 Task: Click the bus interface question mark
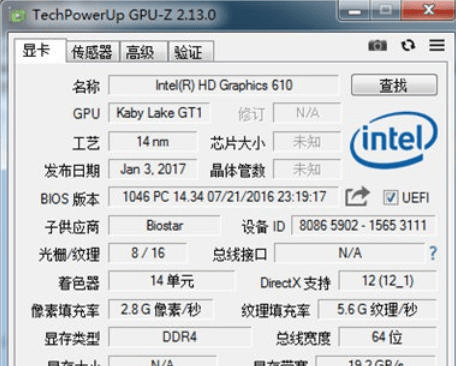[433, 253]
